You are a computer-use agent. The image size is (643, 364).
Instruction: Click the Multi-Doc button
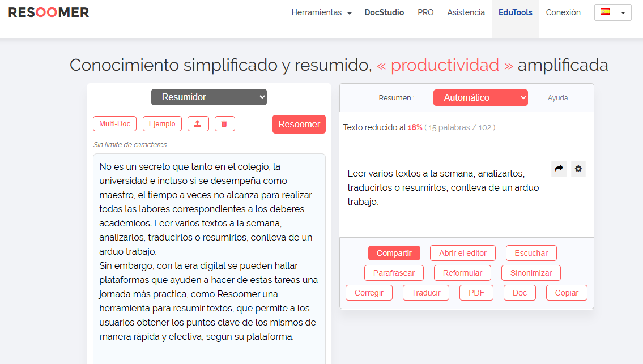[x=115, y=124]
